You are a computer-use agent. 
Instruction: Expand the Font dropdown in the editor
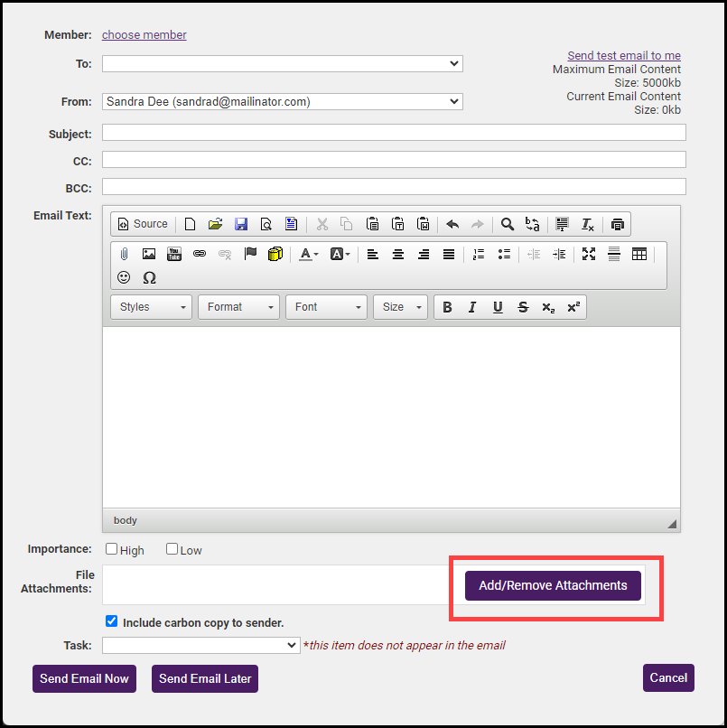pos(327,307)
